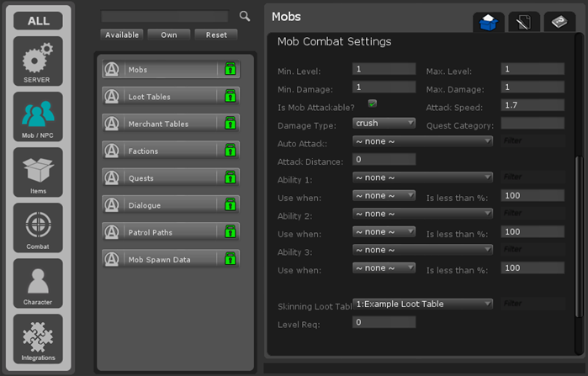Open the Character category

click(x=38, y=283)
